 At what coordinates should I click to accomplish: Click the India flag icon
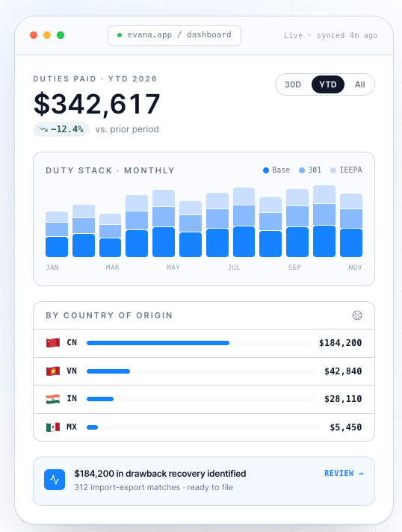point(53,399)
